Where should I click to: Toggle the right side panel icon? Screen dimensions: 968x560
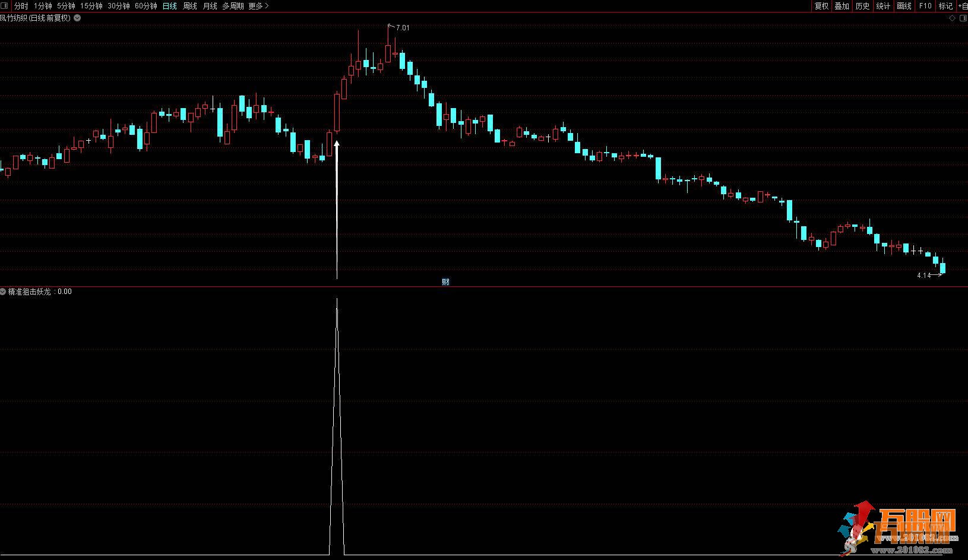962,18
